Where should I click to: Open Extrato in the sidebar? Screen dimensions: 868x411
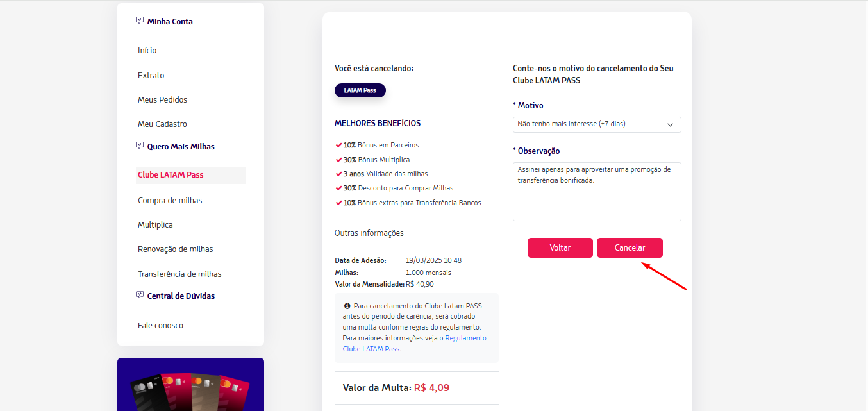151,75
